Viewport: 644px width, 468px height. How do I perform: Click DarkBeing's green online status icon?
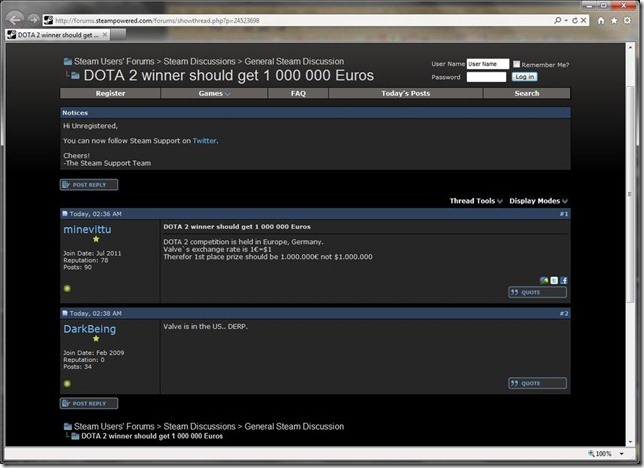click(67, 383)
